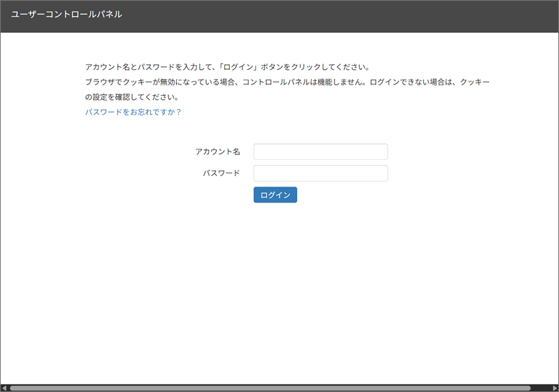Click the horizontal scrollbar thumb

click(270, 388)
